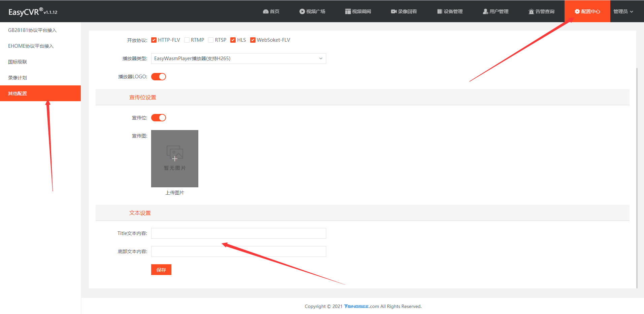This screenshot has width=644, height=314.
Task: Enable the RTSP protocol checkbox
Action: 211,40
